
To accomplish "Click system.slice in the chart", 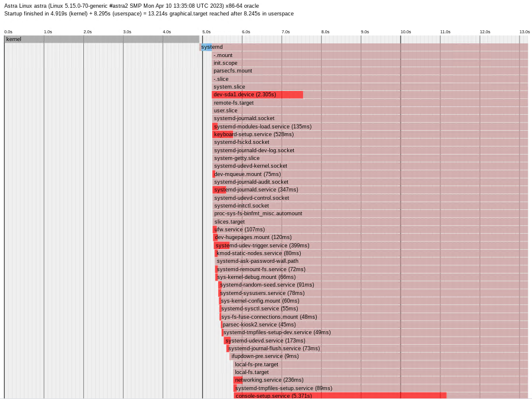I will (229, 86).
